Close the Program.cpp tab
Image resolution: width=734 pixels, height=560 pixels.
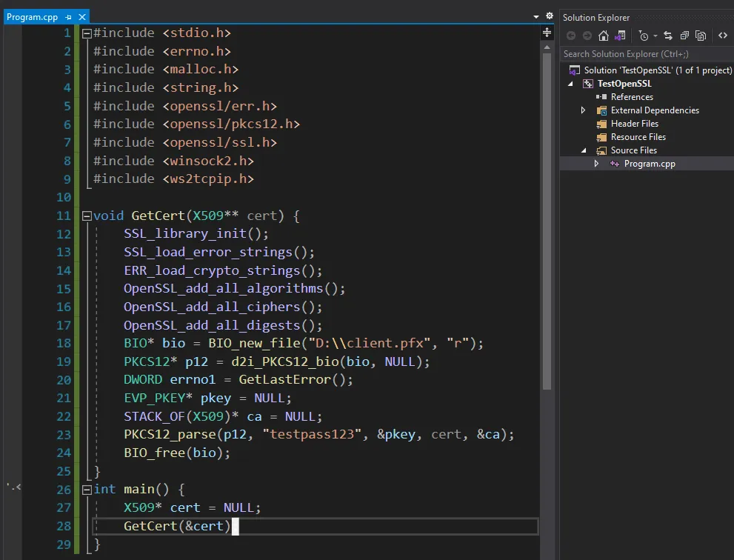[81, 17]
